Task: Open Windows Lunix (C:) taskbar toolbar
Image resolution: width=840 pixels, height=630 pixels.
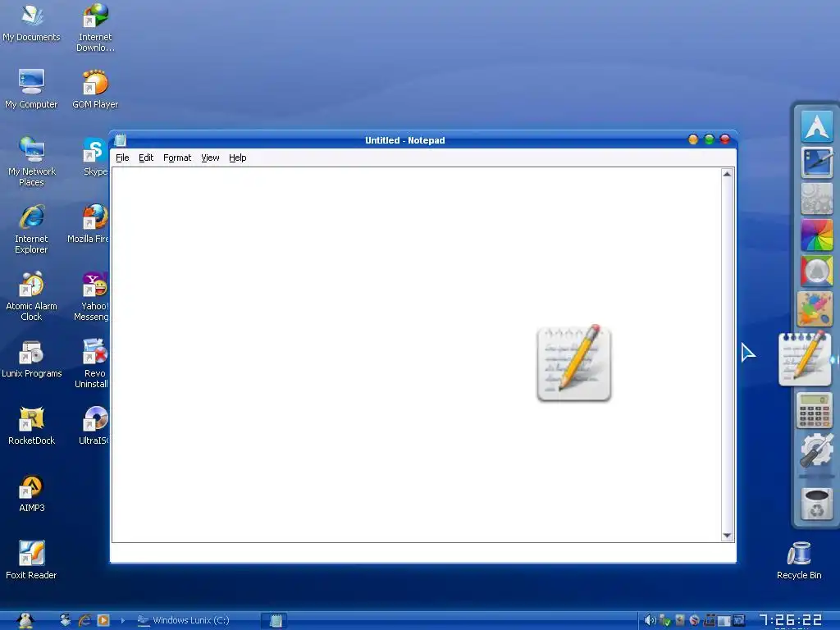Action: pyautogui.click(x=184, y=620)
